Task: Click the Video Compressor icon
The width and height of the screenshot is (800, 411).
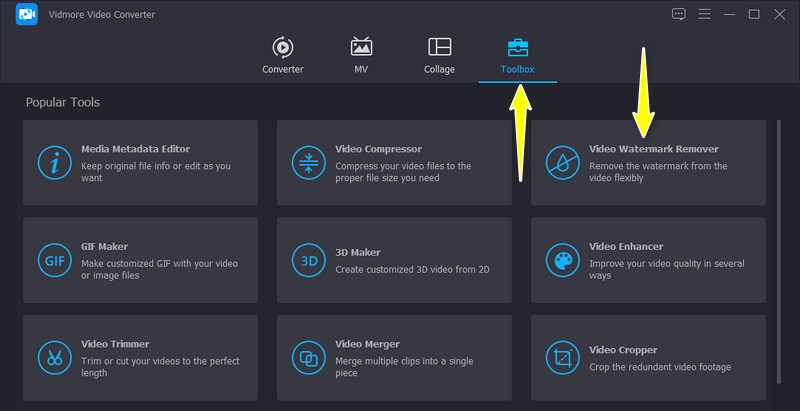Action: [308, 163]
